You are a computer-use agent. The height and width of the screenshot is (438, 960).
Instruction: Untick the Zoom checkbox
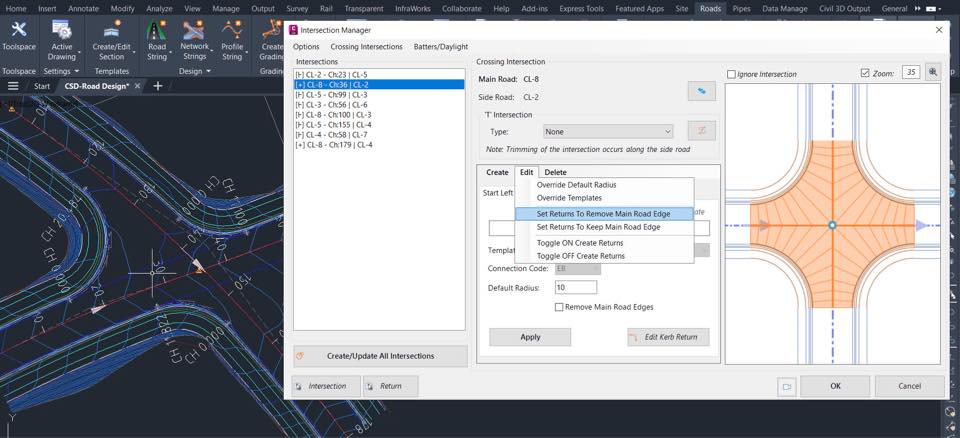pyautogui.click(x=864, y=73)
